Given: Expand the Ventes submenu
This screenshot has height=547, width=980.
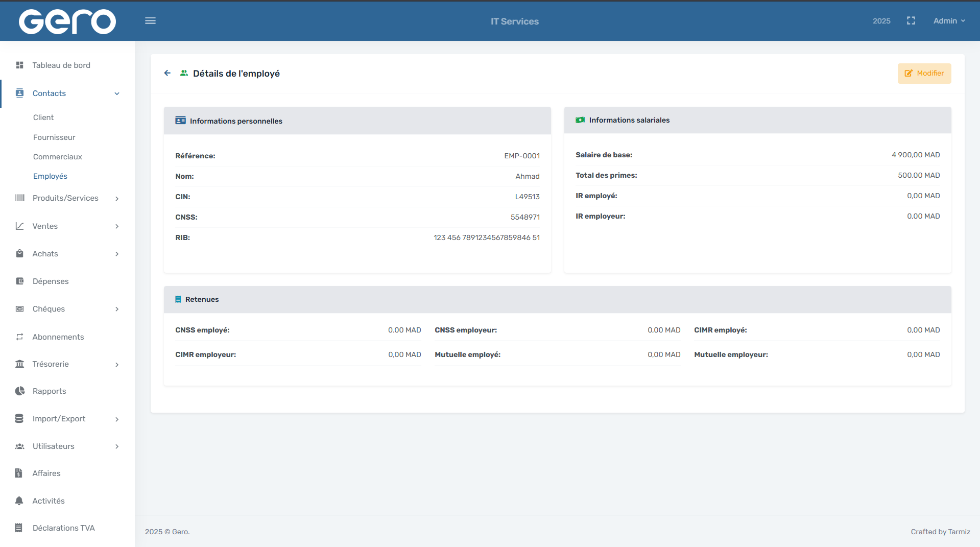Looking at the screenshot, I should point(117,226).
